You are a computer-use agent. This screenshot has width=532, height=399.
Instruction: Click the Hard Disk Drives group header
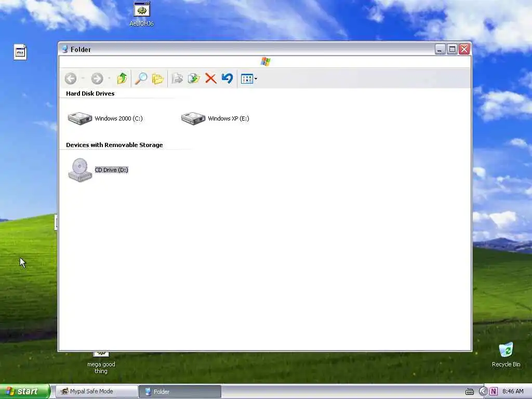pos(90,94)
